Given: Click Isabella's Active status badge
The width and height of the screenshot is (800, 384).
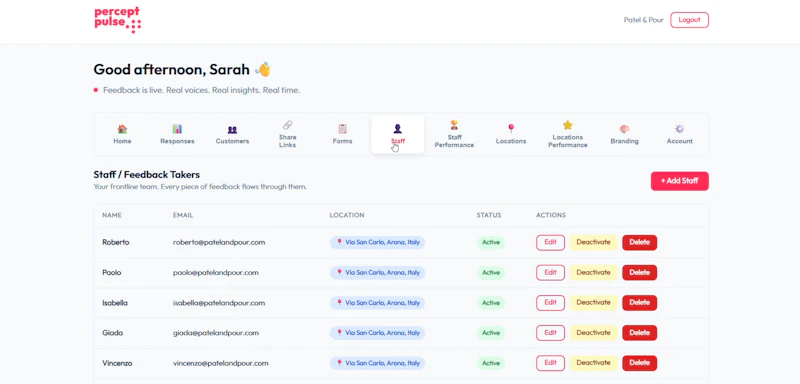Looking at the screenshot, I should (491, 303).
